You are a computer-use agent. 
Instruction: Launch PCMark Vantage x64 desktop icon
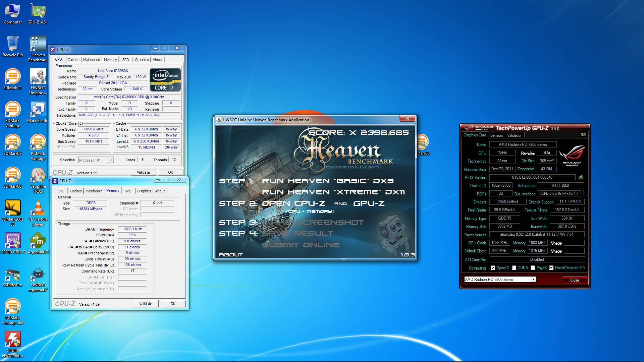[x=12, y=312]
